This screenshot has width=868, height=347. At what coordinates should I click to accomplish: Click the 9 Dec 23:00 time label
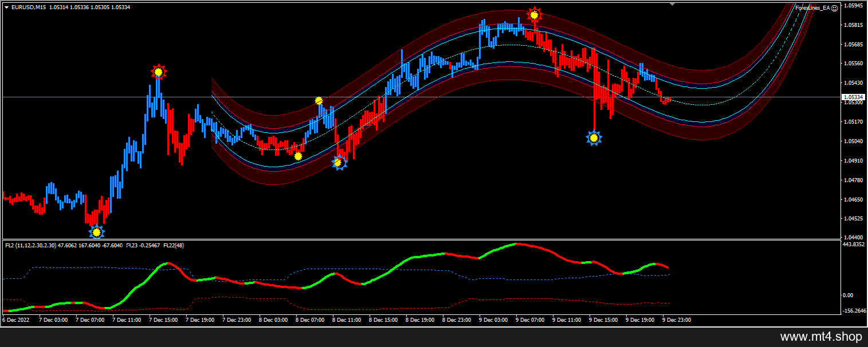tap(677, 320)
